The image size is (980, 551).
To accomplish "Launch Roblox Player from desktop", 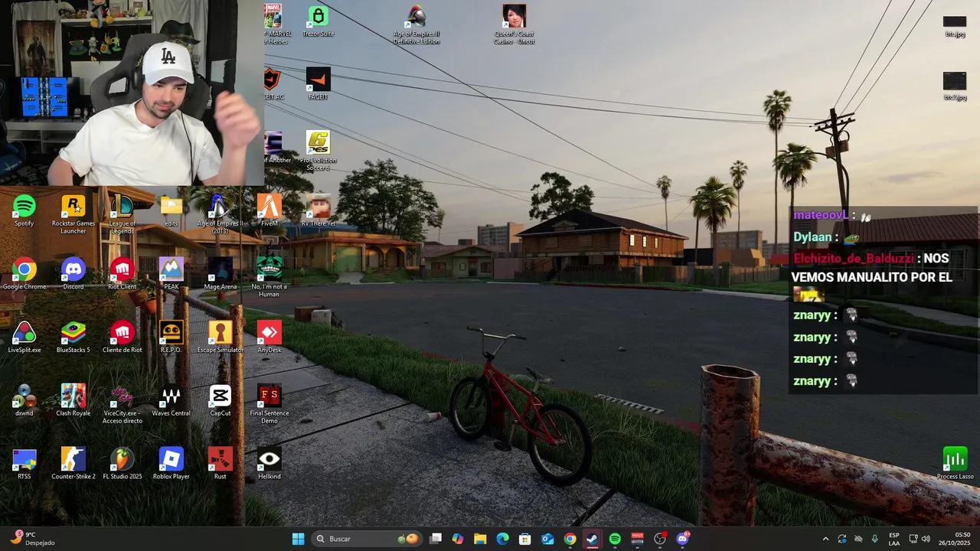I will tap(171, 464).
